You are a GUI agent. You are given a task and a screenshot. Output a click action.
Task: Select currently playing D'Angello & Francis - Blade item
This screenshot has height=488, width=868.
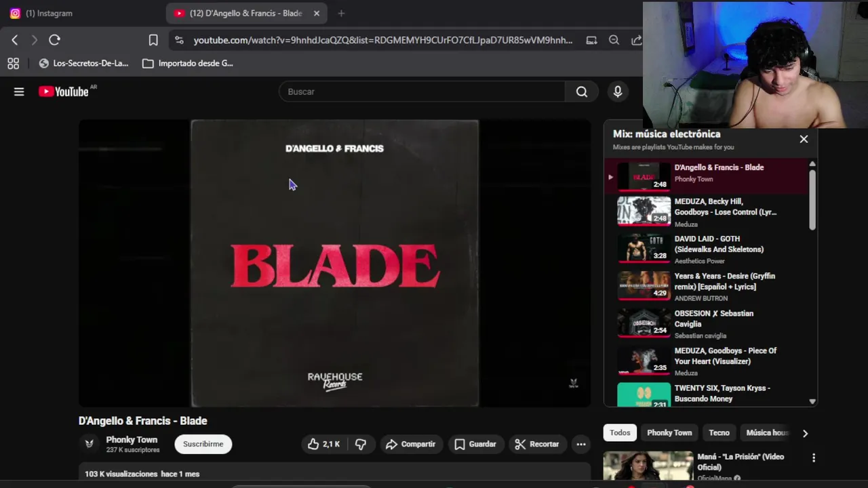(705, 176)
